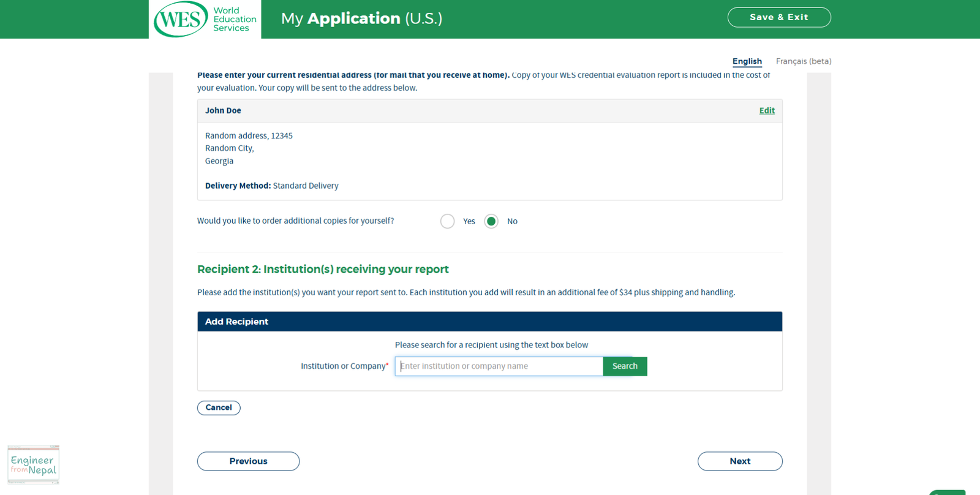Click the green Search button
Viewport: 980px width, 495px height.
pyautogui.click(x=625, y=366)
